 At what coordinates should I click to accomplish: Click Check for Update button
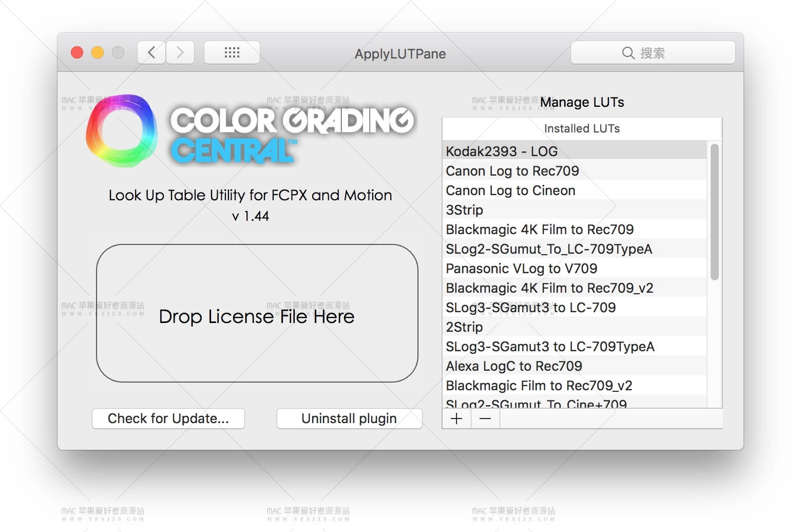(168, 419)
